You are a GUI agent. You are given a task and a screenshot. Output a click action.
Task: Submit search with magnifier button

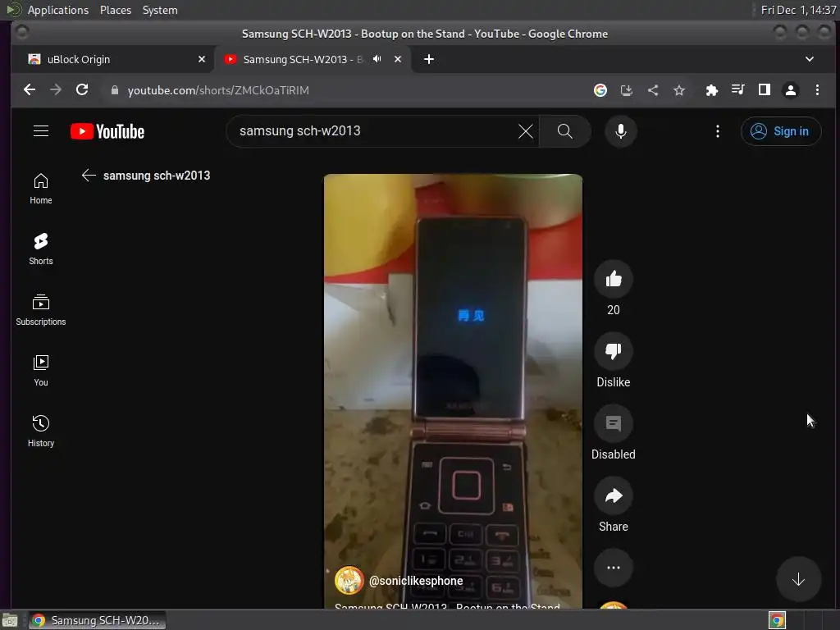(x=564, y=131)
